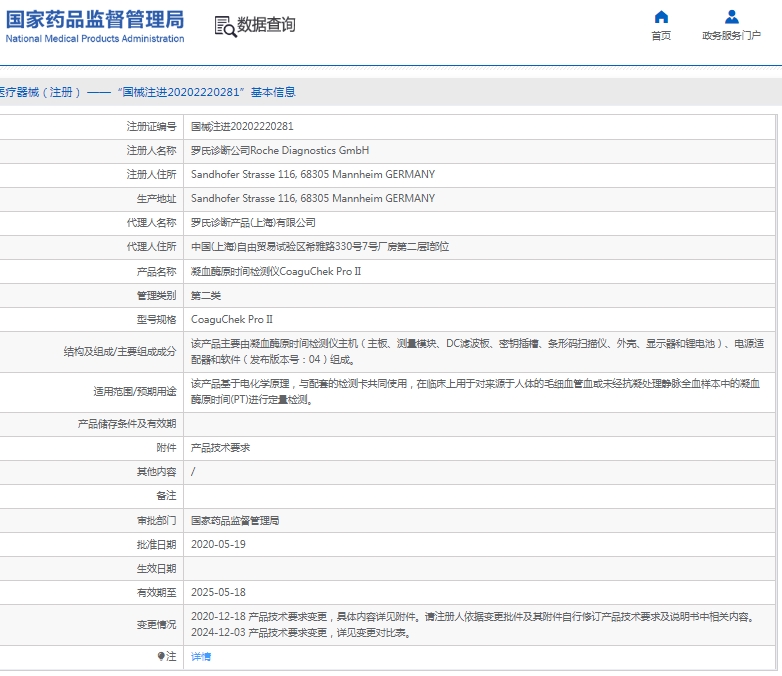Click the 注册人住所 row label
The image size is (782, 676).
pyautogui.click(x=151, y=174)
